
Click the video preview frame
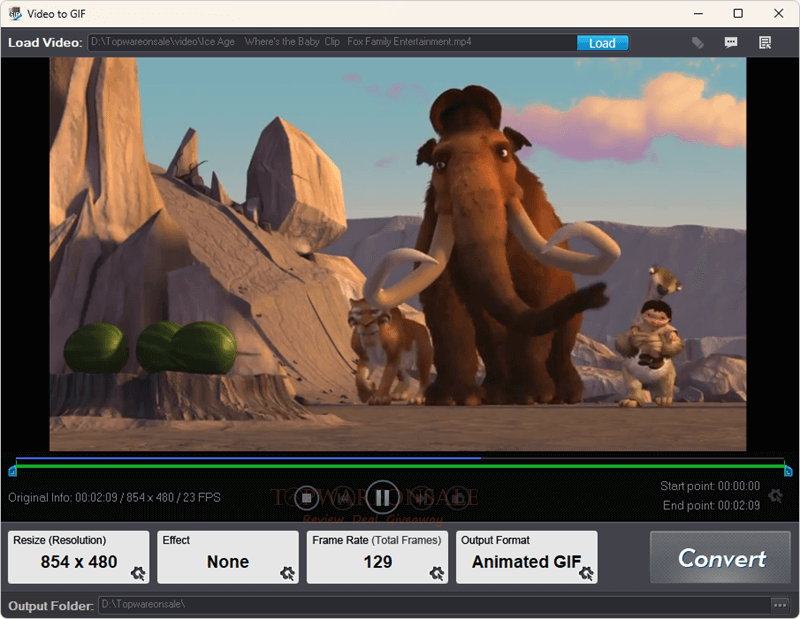point(397,254)
